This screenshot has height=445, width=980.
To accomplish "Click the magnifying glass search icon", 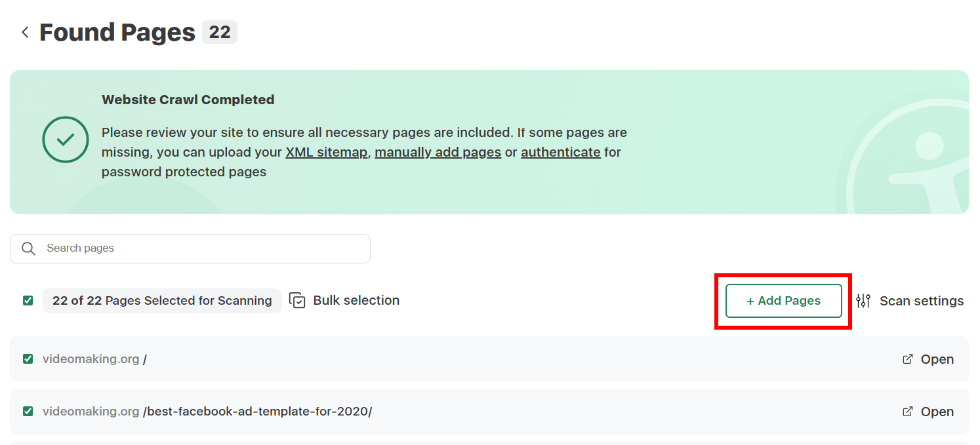I will click(28, 248).
